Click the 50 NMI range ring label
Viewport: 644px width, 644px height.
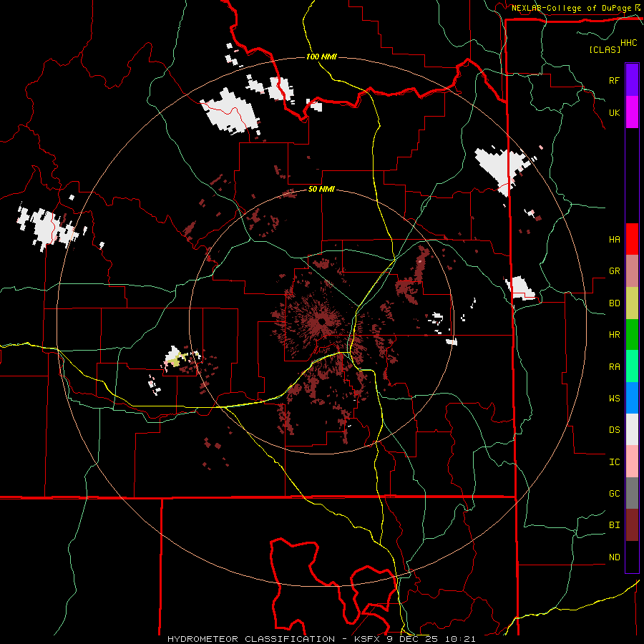coord(321,189)
